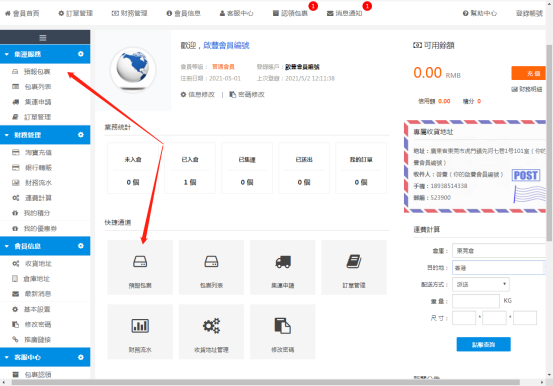Open 認領包裹 in the top navigation
Image resolution: width=553 pixels, height=386 pixels.
point(290,13)
